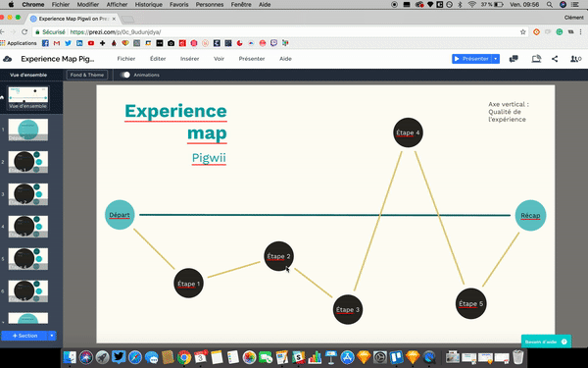Open the Insérer menu in Prezi
Image resolution: width=588 pixels, height=368 pixels.
coord(189,59)
